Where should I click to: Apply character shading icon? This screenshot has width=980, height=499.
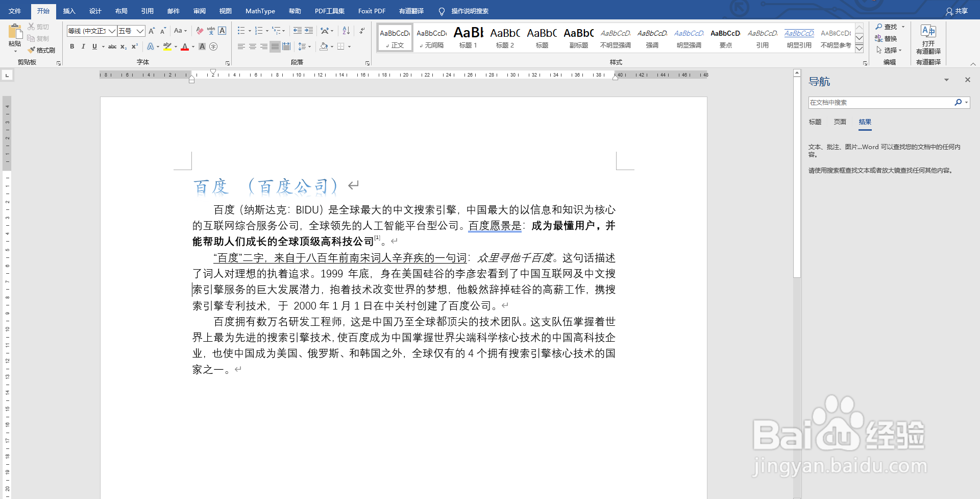202,46
